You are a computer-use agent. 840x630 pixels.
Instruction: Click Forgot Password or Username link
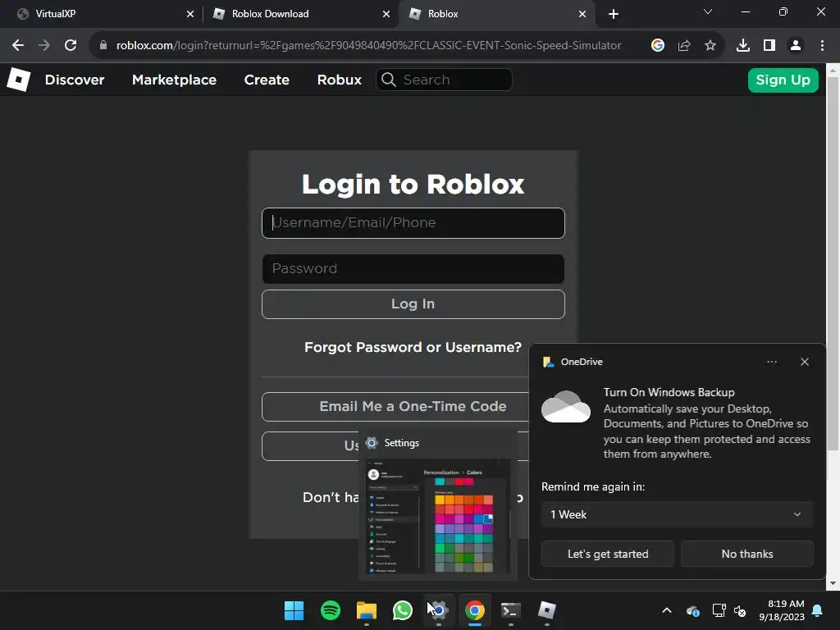[413, 347]
